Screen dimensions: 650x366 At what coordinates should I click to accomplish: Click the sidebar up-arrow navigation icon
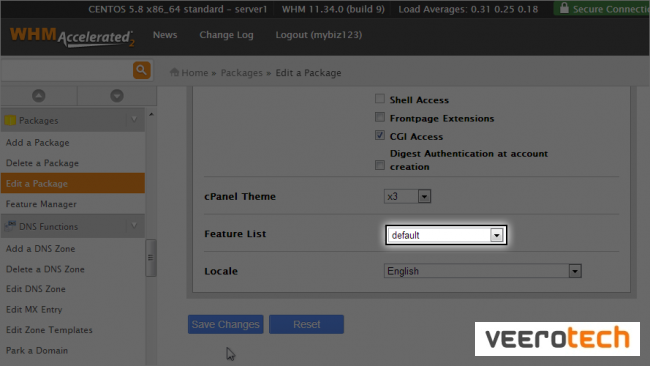[39, 96]
